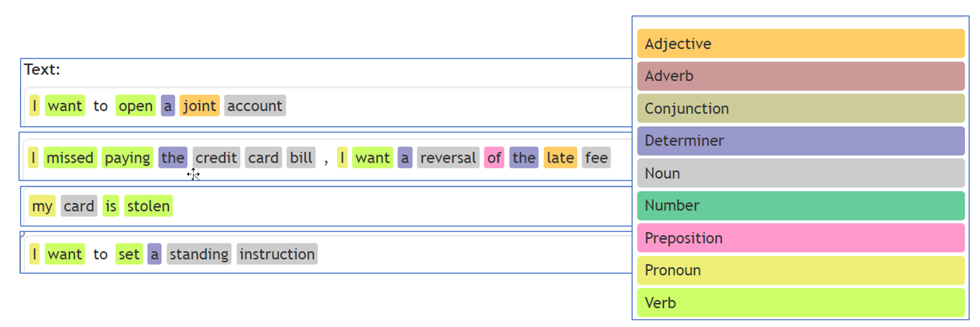Click the pronoun "my" token

[42, 206]
